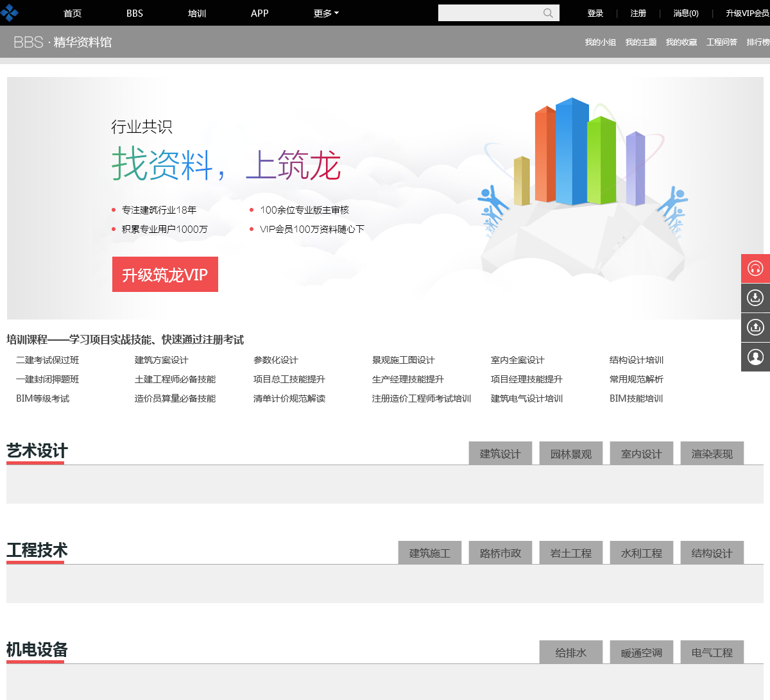Open 我的收藏 link
The width and height of the screenshot is (770, 700).
pyautogui.click(x=681, y=42)
